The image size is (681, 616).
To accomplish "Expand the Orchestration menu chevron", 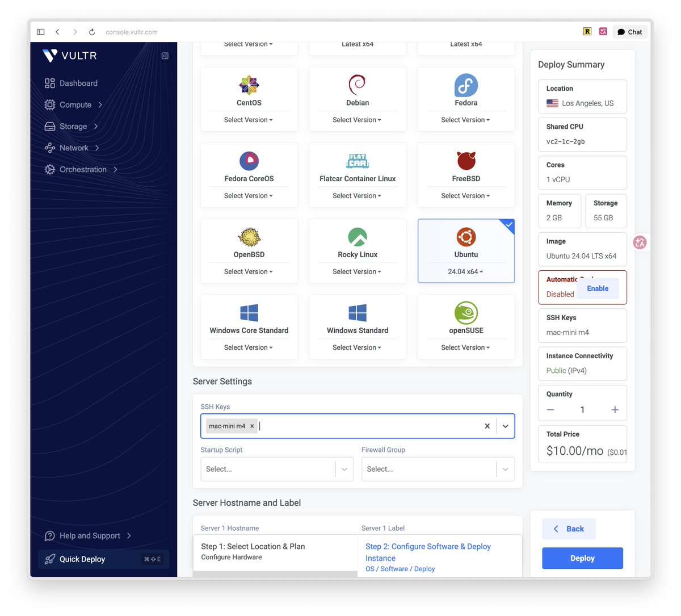I will coord(116,170).
